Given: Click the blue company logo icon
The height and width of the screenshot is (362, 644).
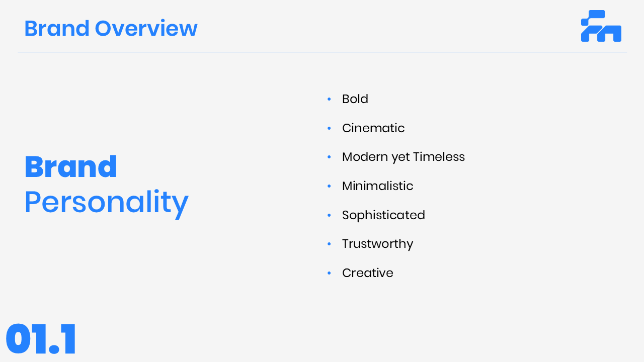Looking at the screenshot, I should [x=601, y=26].
